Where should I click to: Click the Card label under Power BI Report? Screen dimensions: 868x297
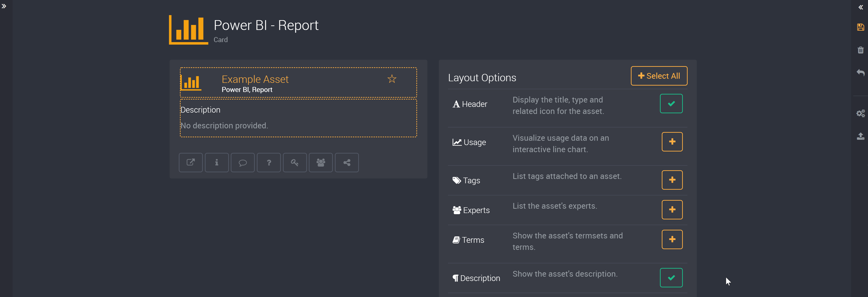221,39
